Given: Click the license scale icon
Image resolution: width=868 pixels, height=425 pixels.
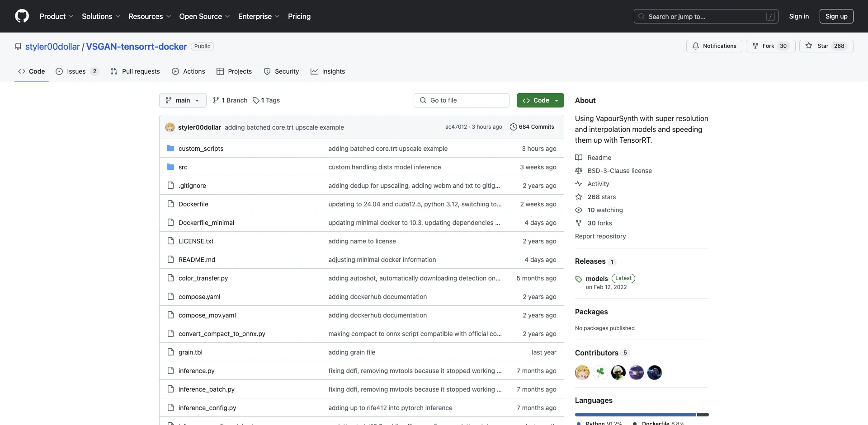Looking at the screenshot, I should point(579,171).
